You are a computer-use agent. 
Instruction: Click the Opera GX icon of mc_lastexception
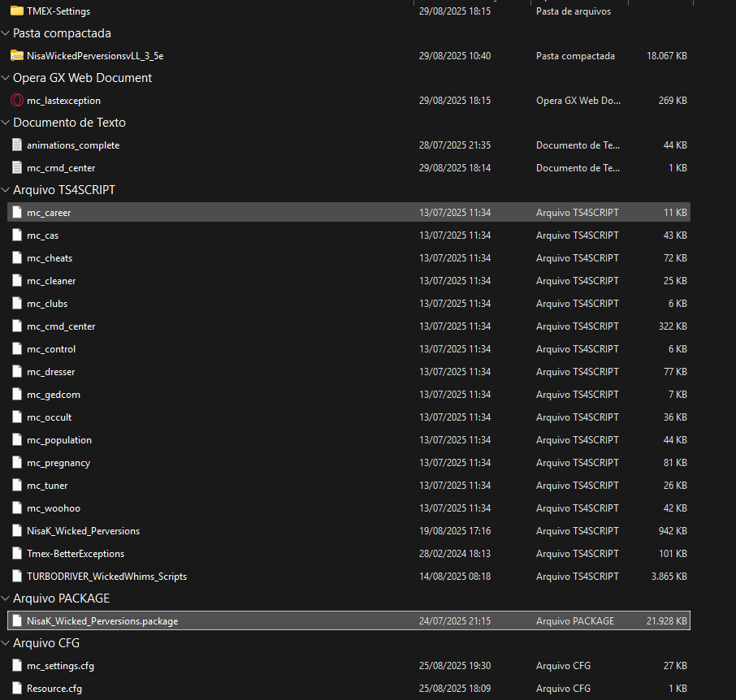pyautogui.click(x=17, y=100)
